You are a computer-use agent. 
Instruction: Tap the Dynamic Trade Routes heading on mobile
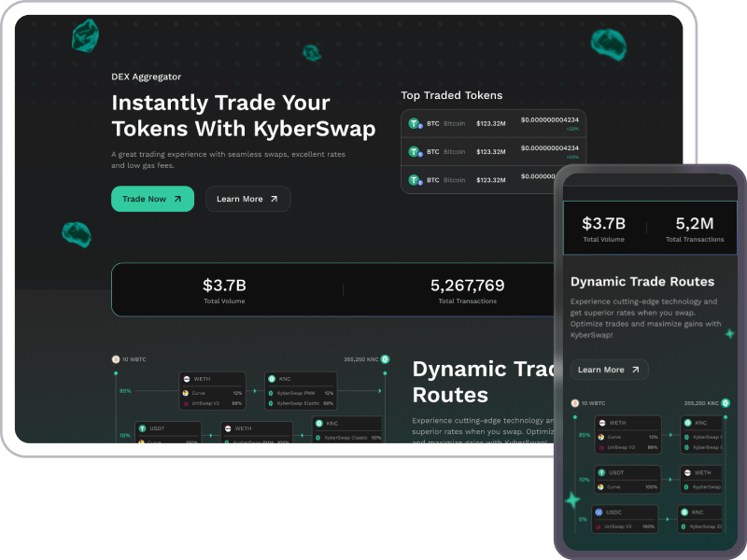(642, 281)
